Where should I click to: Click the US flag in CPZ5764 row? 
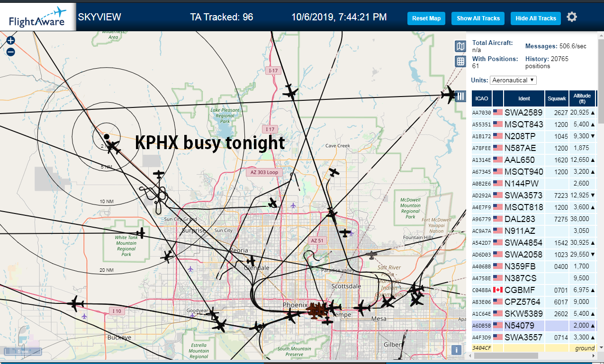498,302
